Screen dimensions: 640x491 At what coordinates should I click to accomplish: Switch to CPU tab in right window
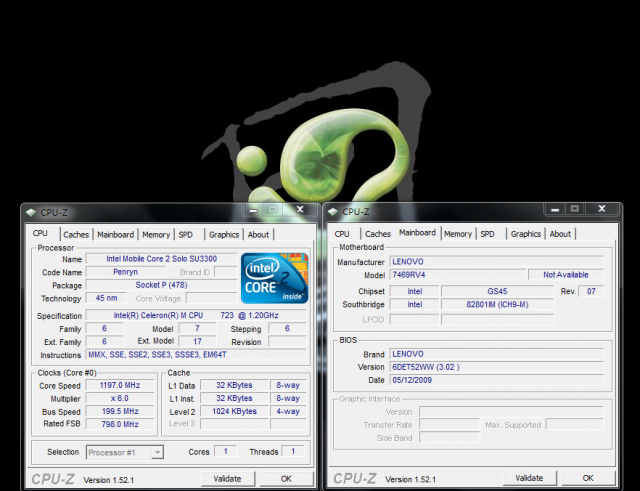click(342, 234)
